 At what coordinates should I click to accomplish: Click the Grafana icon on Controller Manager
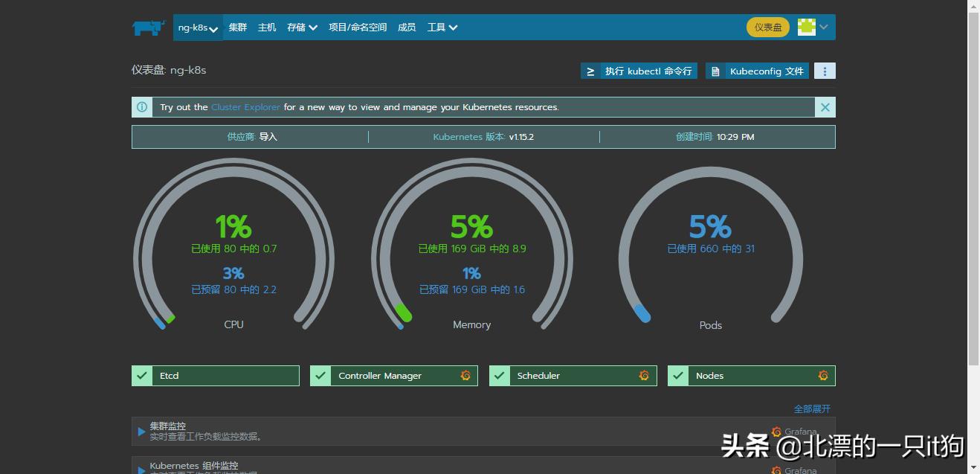click(465, 376)
